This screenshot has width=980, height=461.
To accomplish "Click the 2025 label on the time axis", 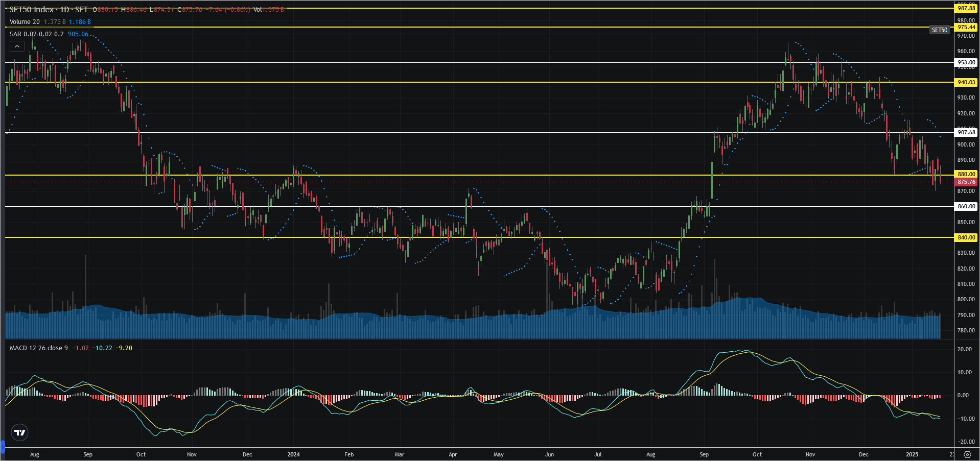I will point(912,454).
